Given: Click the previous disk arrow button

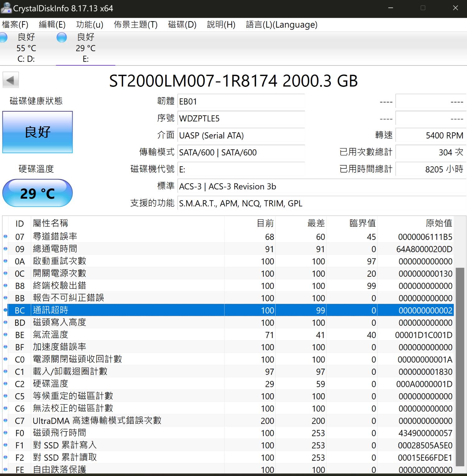Looking at the screenshot, I should click(x=11, y=80).
